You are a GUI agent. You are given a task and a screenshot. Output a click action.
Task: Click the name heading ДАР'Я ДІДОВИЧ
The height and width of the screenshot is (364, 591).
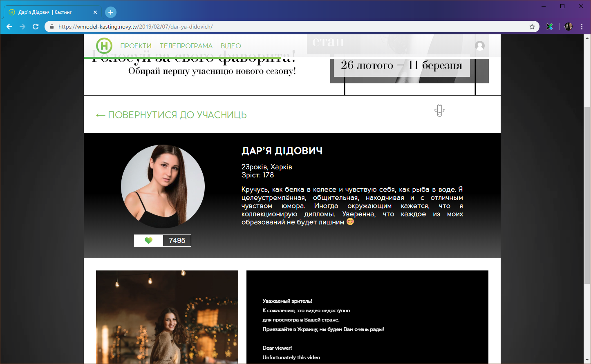point(282,151)
